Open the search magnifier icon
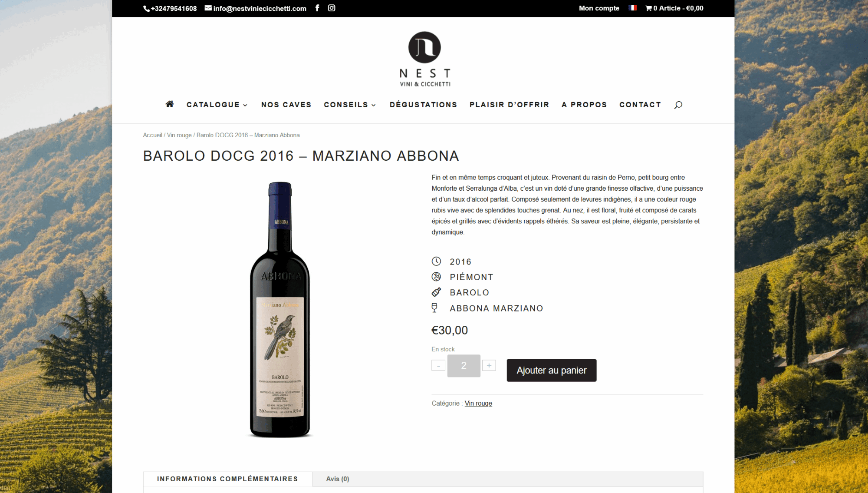This screenshot has height=493, width=868. coord(678,105)
